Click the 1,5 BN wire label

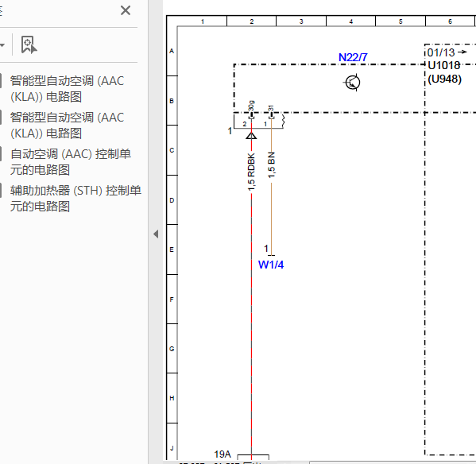point(272,165)
